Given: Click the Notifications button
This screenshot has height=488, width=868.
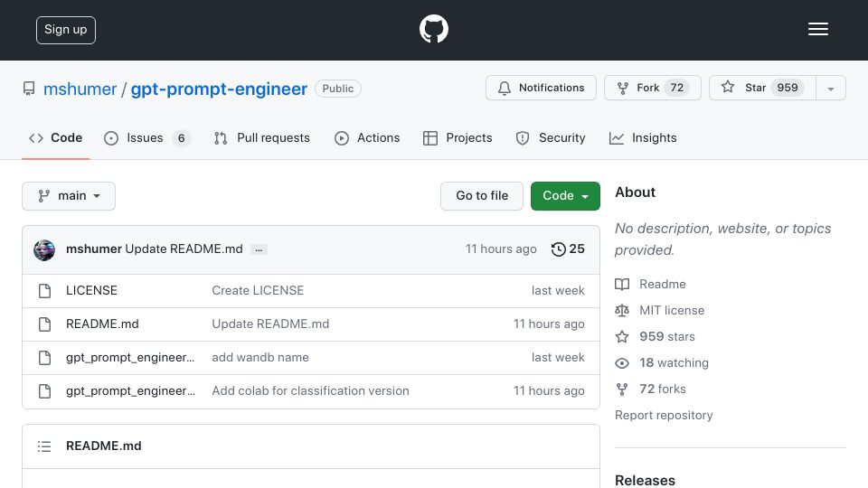Looking at the screenshot, I should 541,88.
